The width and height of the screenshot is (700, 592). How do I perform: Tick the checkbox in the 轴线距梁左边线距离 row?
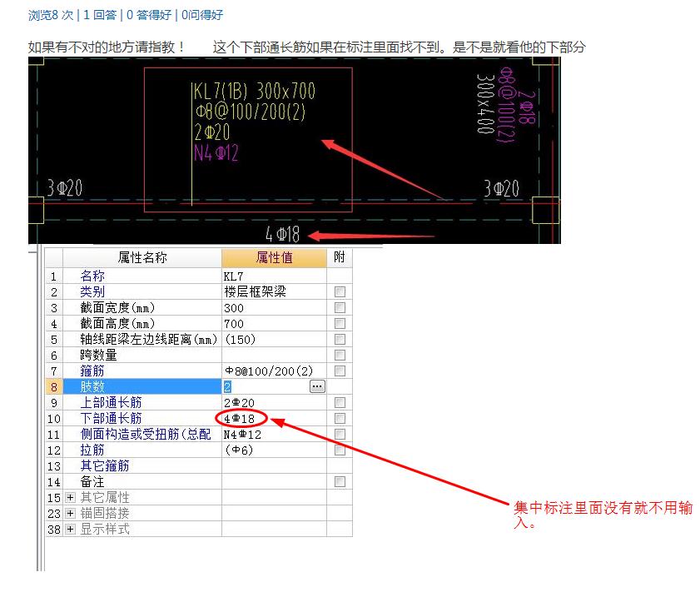[340, 340]
